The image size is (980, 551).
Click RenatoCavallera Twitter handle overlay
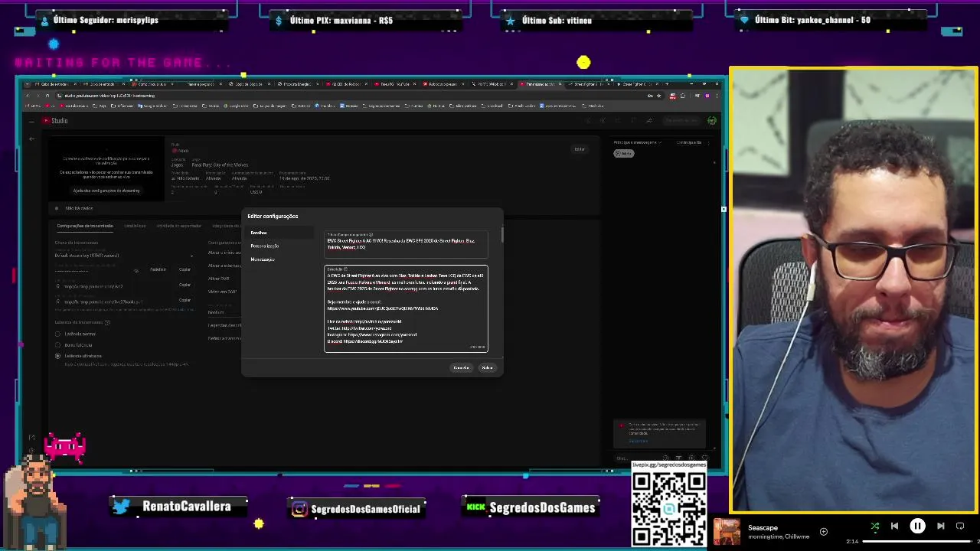pyautogui.click(x=186, y=507)
